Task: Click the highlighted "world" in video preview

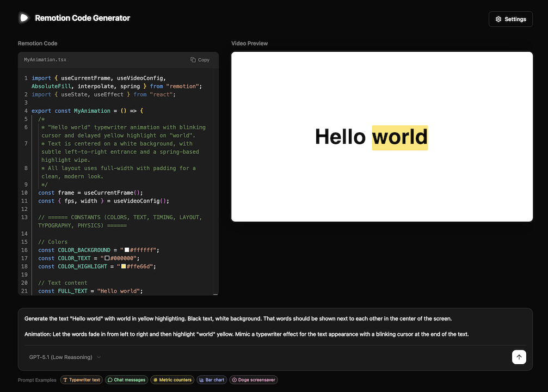Action: tap(399, 137)
